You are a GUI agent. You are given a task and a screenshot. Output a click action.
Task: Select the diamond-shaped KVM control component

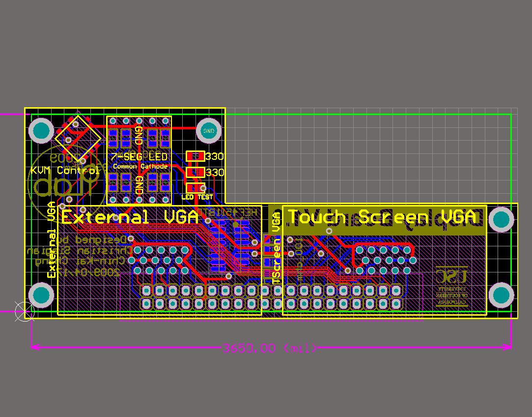click(x=78, y=139)
